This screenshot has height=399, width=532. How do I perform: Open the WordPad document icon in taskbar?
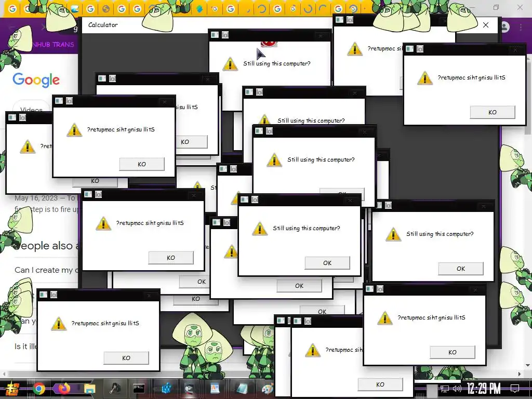pos(215,389)
